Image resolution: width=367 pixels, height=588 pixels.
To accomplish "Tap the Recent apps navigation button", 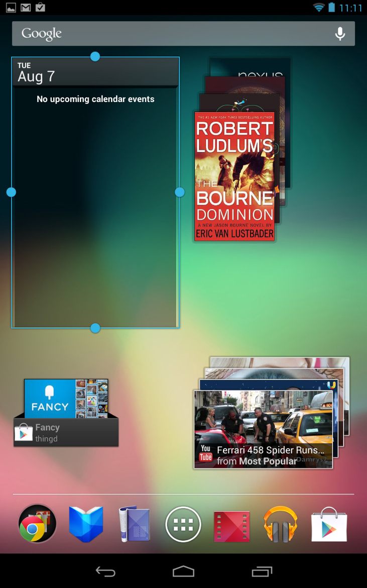I will click(262, 571).
